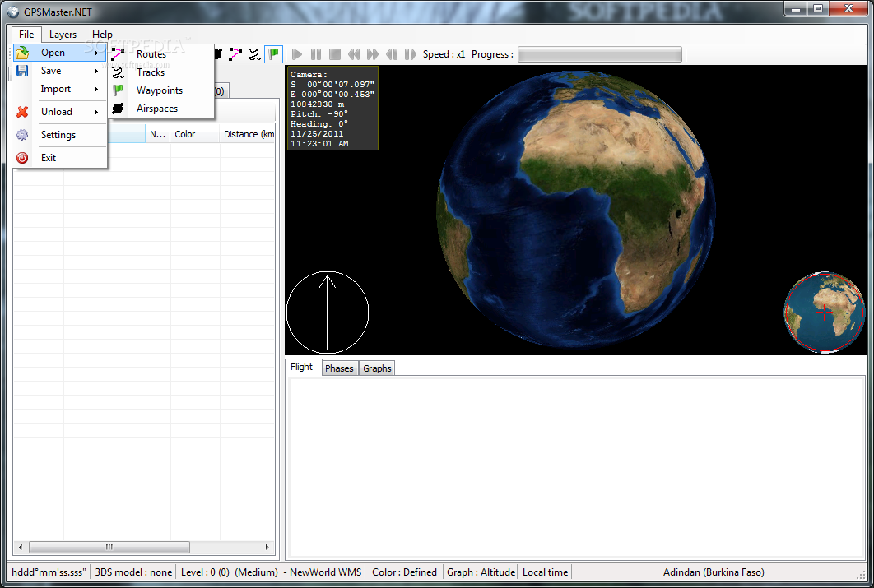
Task: Click the hddd°mm'ss.sss" status entry
Action: point(49,572)
